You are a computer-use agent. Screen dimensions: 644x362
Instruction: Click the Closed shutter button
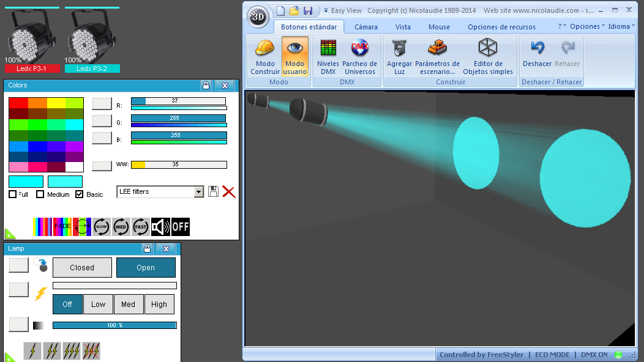point(82,268)
